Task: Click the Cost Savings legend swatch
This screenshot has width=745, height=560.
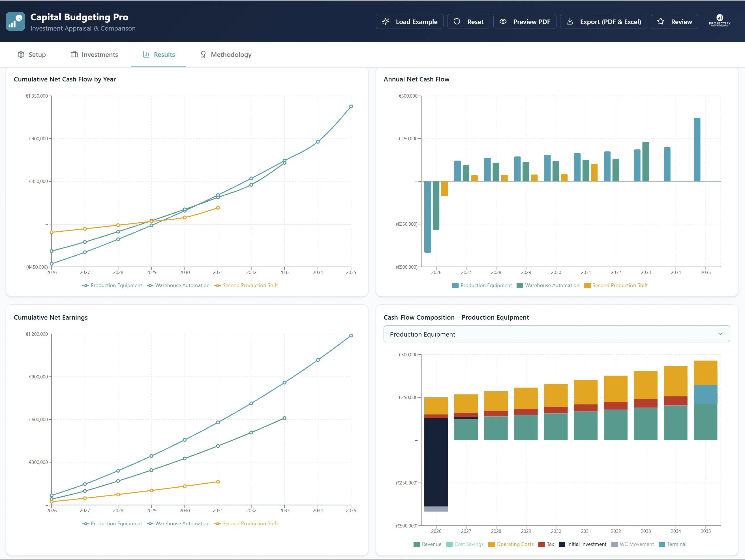Action: coord(449,544)
